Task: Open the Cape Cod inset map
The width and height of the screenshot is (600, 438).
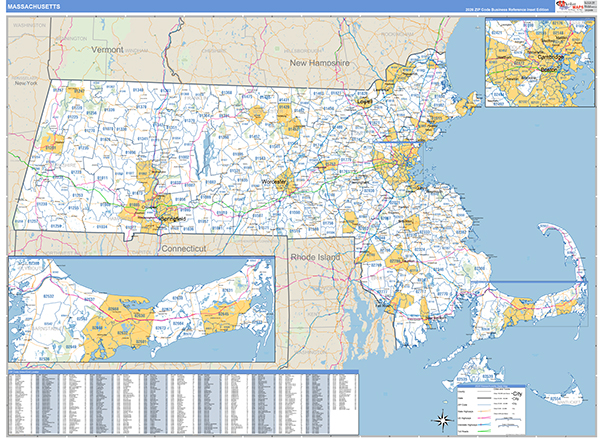Action: click(142, 309)
